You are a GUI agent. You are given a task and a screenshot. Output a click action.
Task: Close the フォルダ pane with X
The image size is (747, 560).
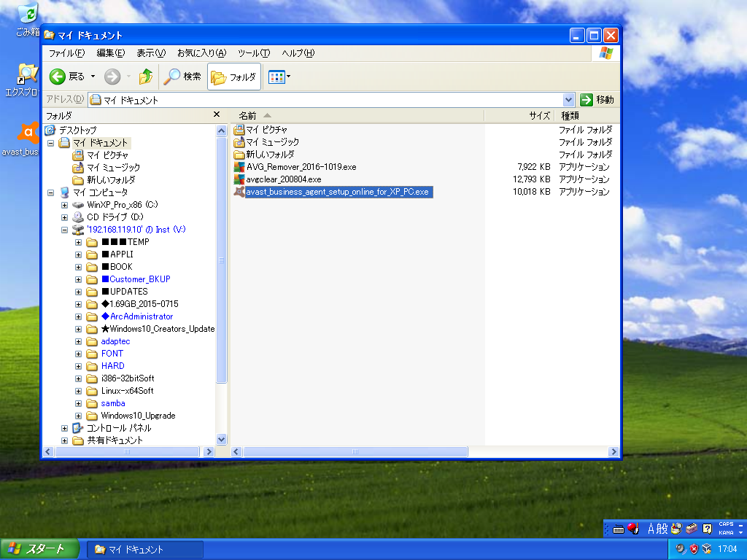(216, 114)
